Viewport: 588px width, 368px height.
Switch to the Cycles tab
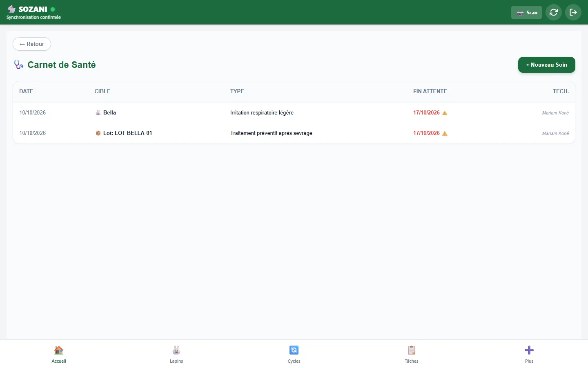(x=294, y=354)
